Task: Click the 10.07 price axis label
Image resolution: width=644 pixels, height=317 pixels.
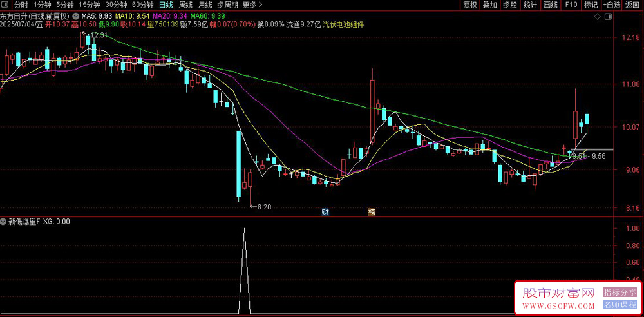Action: coord(631,127)
